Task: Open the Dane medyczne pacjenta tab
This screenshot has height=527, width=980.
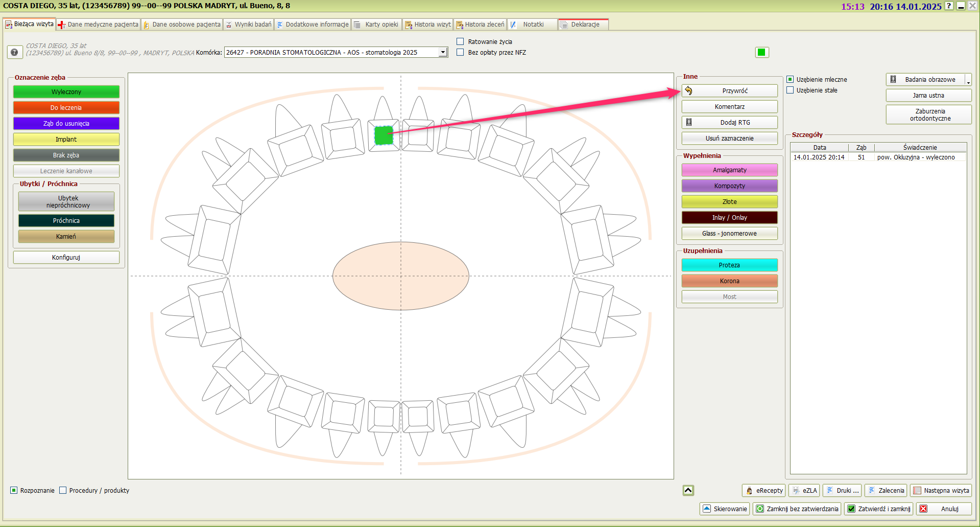Action: tap(98, 25)
